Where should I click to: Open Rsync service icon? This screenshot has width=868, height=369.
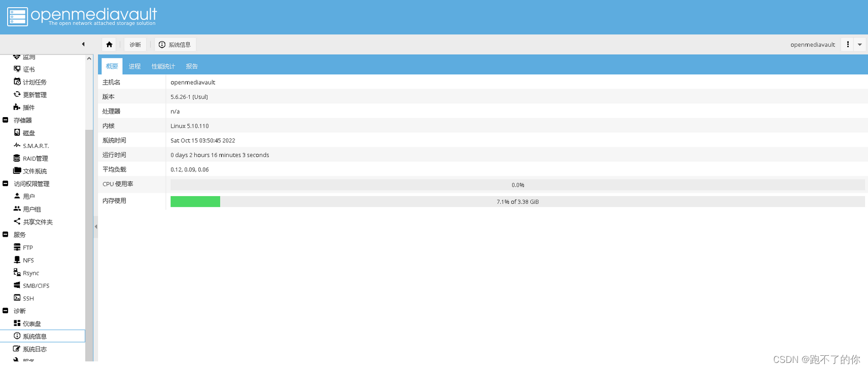[x=17, y=273]
